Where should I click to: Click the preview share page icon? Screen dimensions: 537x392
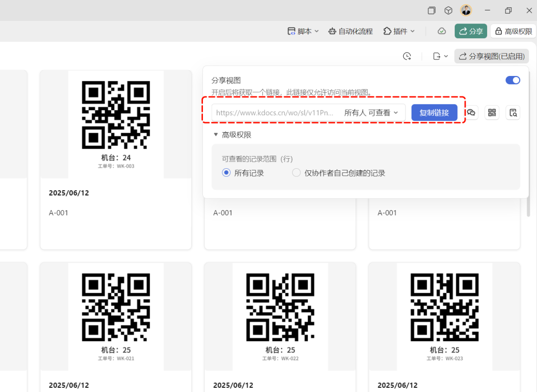(513, 113)
